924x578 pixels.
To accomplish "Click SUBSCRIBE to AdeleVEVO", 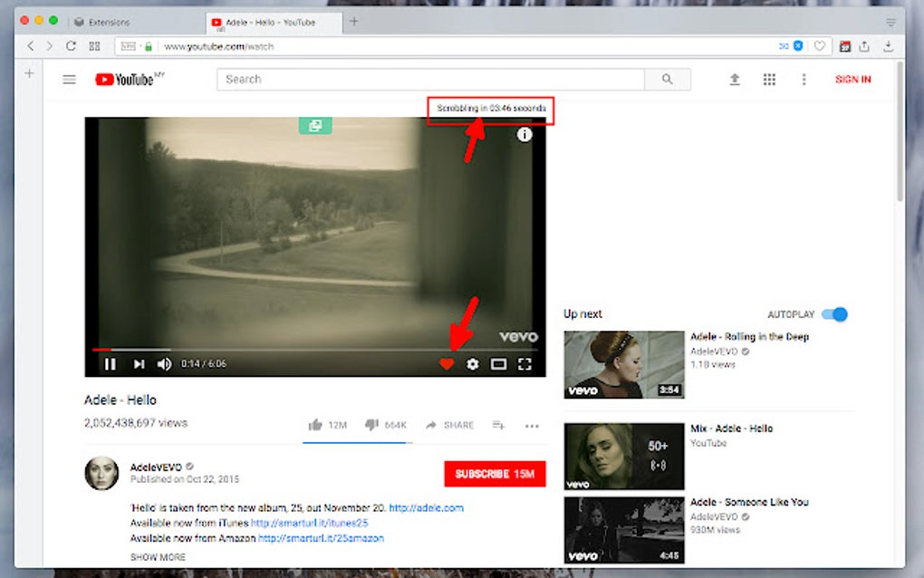I will point(494,474).
